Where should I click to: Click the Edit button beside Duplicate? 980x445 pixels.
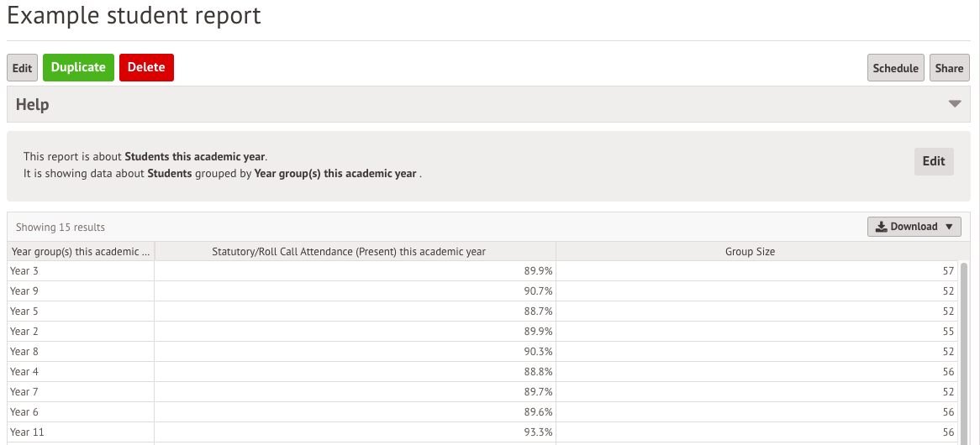pos(22,67)
